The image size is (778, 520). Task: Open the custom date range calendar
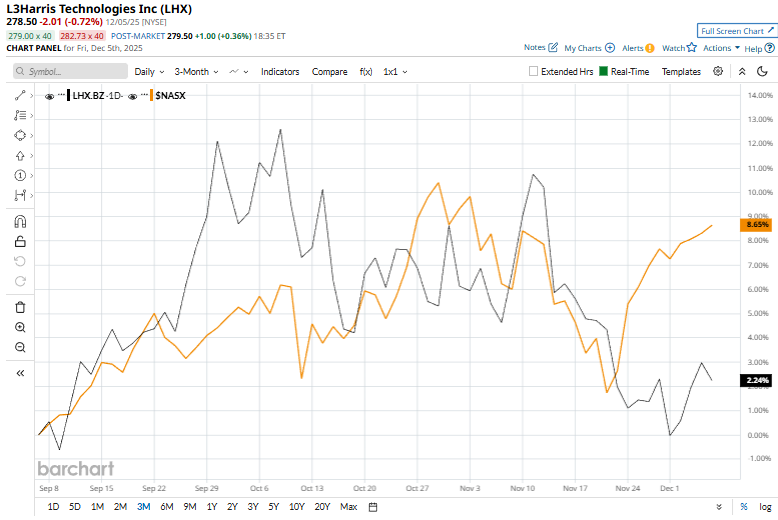373,507
